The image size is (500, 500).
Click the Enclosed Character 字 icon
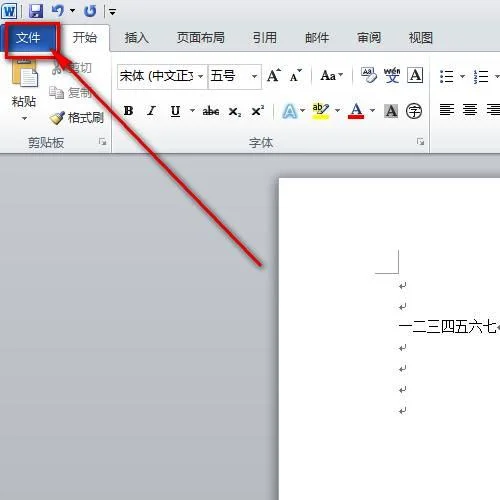click(414, 111)
